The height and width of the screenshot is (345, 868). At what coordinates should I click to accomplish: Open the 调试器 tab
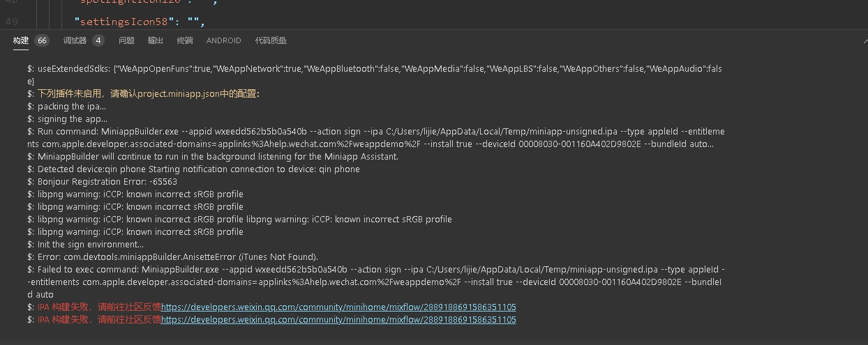point(75,40)
